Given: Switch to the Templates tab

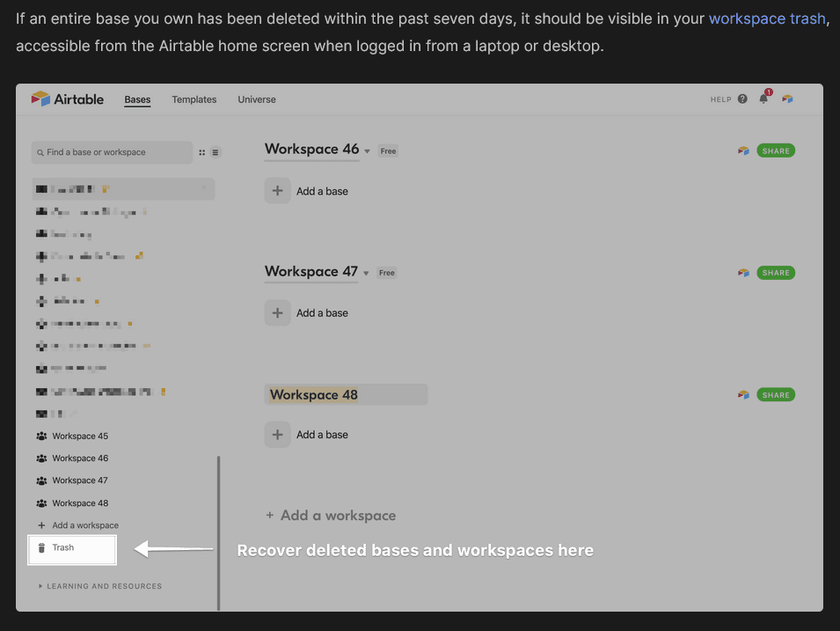Looking at the screenshot, I should pos(194,99).
